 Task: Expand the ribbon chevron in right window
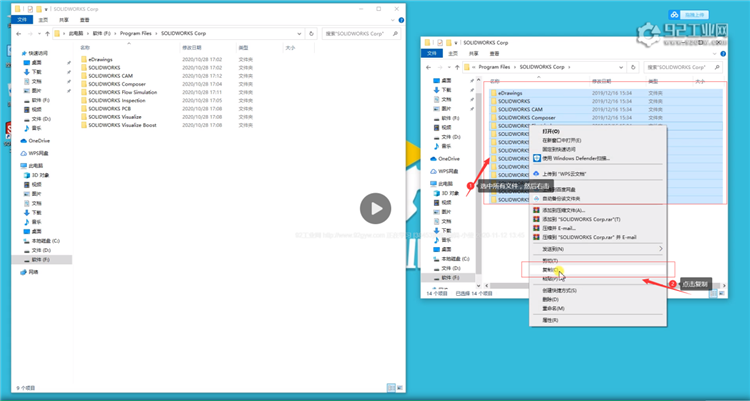point(715,54)
